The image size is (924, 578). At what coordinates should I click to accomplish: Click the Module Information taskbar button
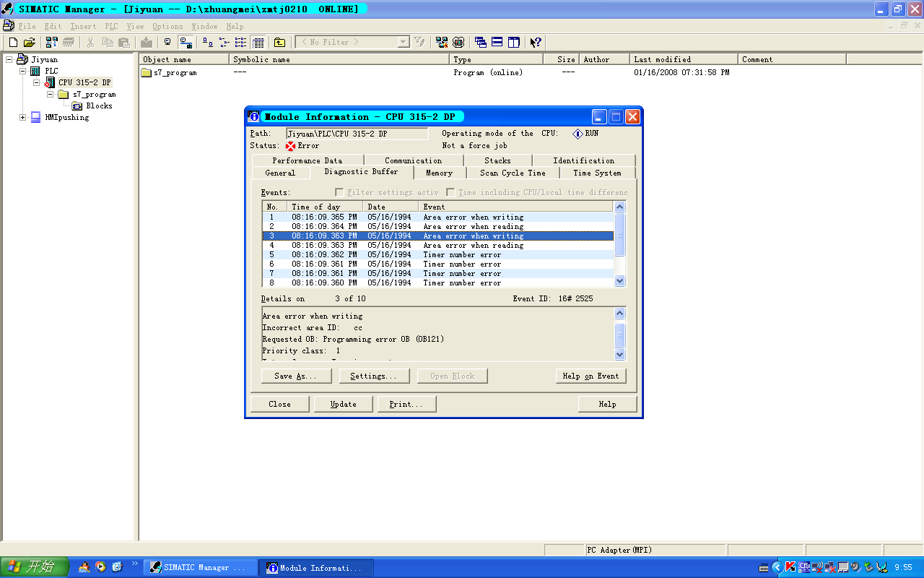coord(317,568)
